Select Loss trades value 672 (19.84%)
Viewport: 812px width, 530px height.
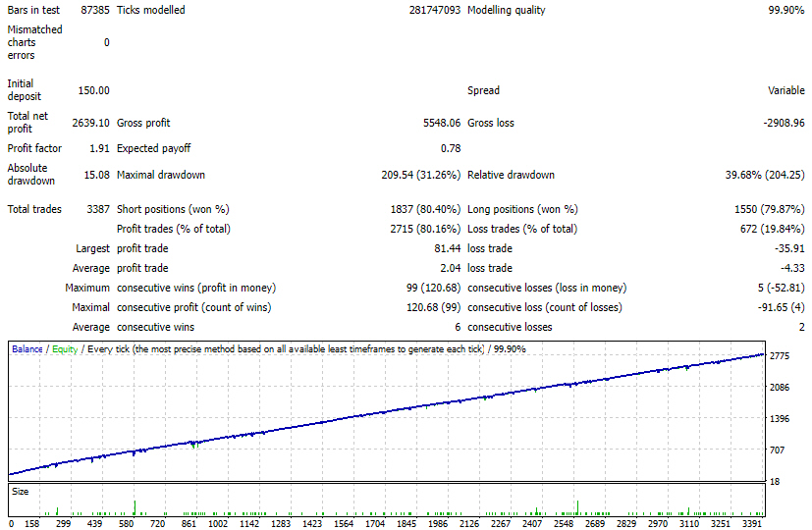point(772,229)
